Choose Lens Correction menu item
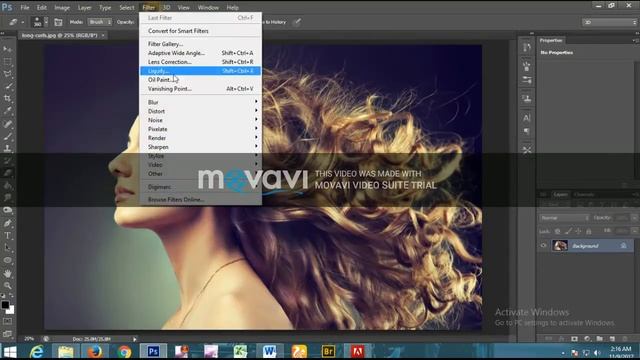This screenshot has width=640, height=360. [200, 62]
